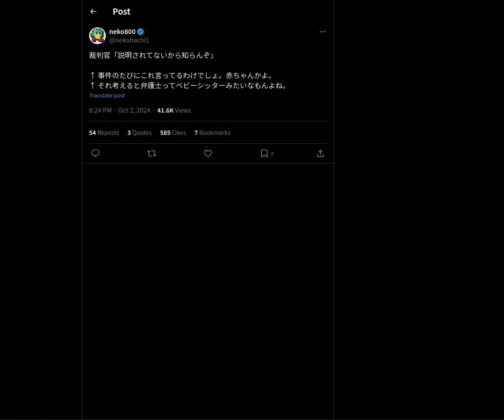This screenshot has width=504, height=420.
Task: Click the 7 Bookmarks count
Action: click(x=212, y=132)
